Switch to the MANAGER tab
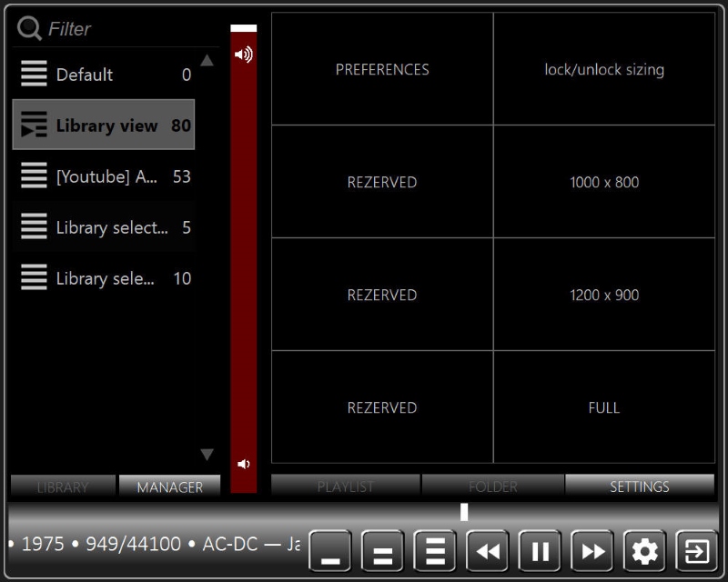 [x=169, y=487]
